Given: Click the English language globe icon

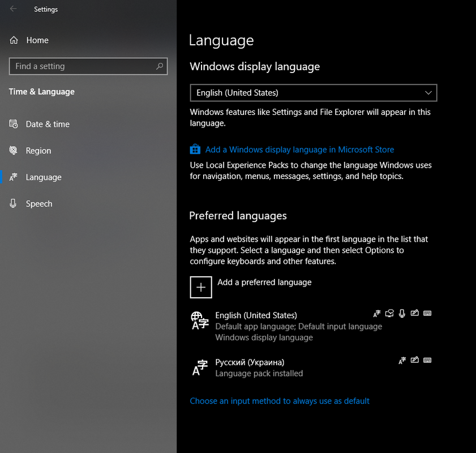Looking at the screenshot, I should tap(200, 320).
